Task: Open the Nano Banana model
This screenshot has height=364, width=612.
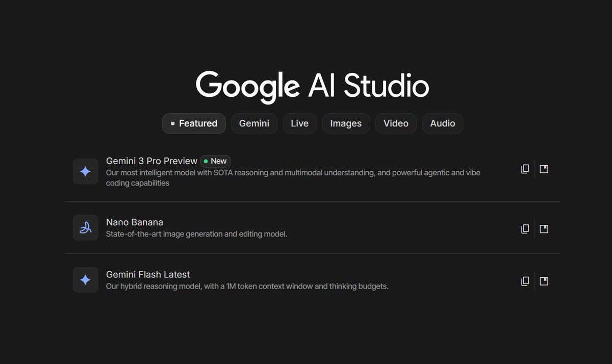Action: 134,222
